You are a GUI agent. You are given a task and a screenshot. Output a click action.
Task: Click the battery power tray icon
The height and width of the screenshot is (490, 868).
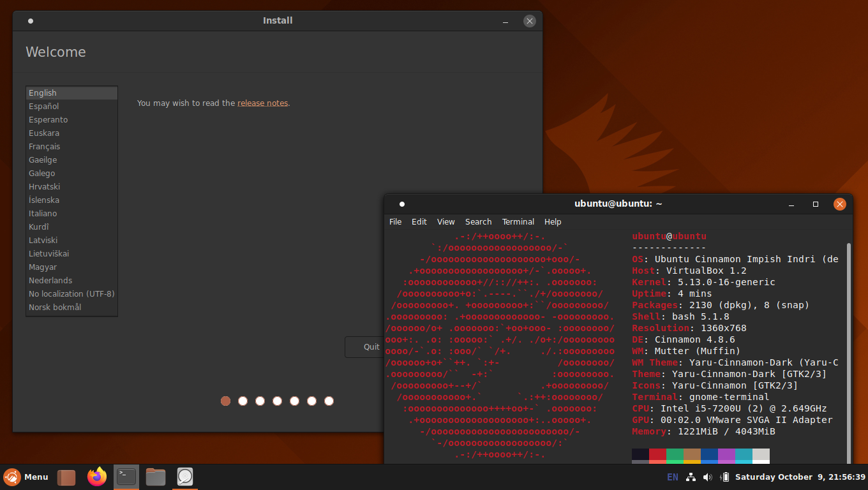click(724, 477)
